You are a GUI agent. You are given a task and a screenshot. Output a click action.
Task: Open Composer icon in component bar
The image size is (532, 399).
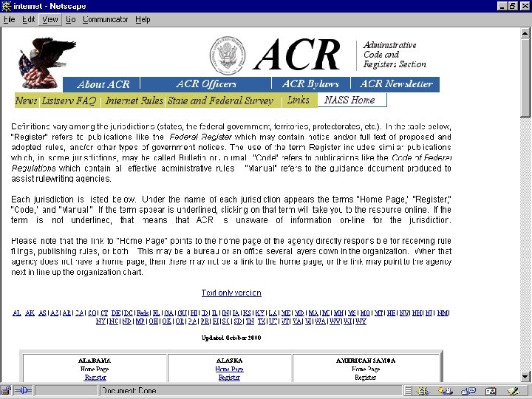pyautogui.click(x=514, y=391)
